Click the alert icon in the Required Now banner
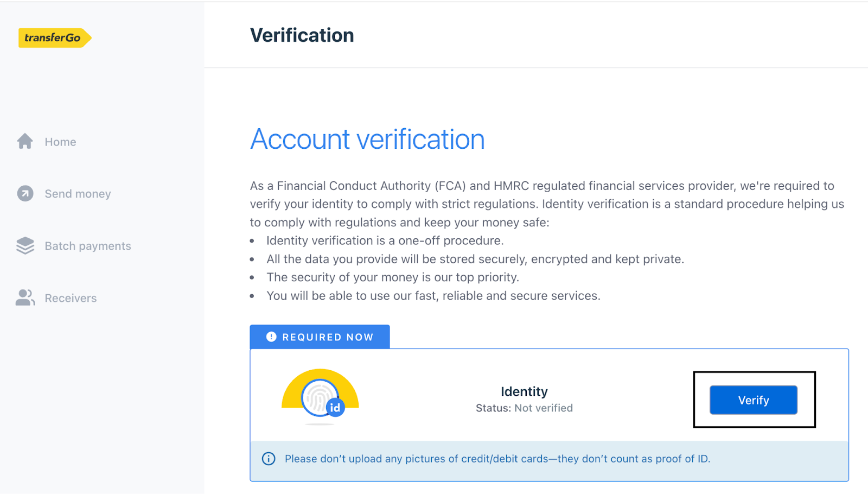868x494 pixels. pos(271,337)
